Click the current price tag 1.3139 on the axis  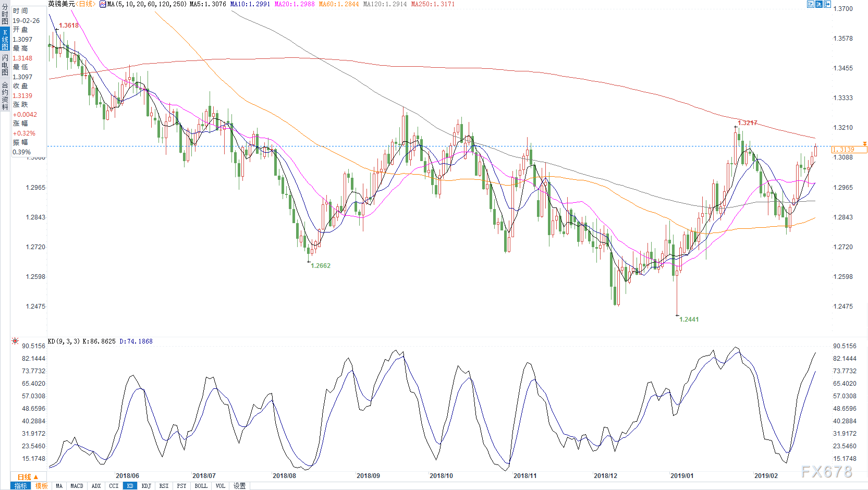849,150
